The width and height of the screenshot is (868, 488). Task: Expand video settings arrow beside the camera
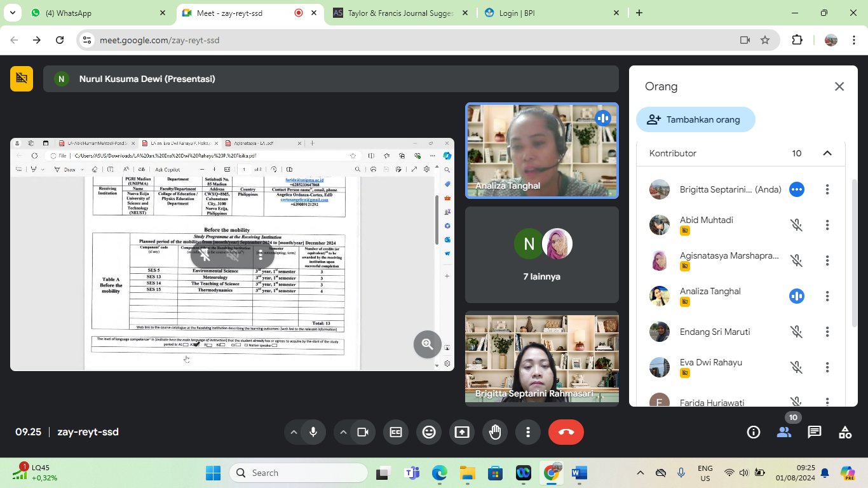click(343, 432)
